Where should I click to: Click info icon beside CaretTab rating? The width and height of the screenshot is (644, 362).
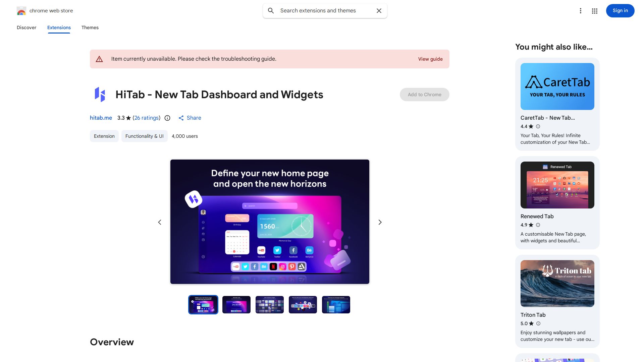538,126
